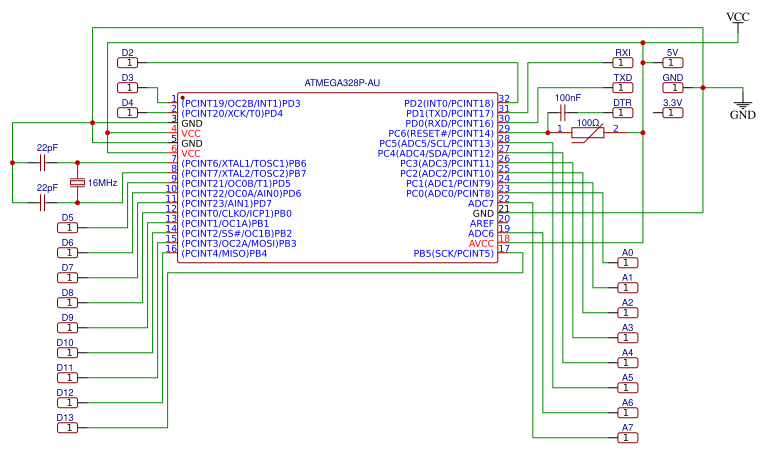Screen dimensions: 766x453
Task: Click pin label PC4(ADC4/SDA/PCINT12)
Action: click(x=436, y=153)
